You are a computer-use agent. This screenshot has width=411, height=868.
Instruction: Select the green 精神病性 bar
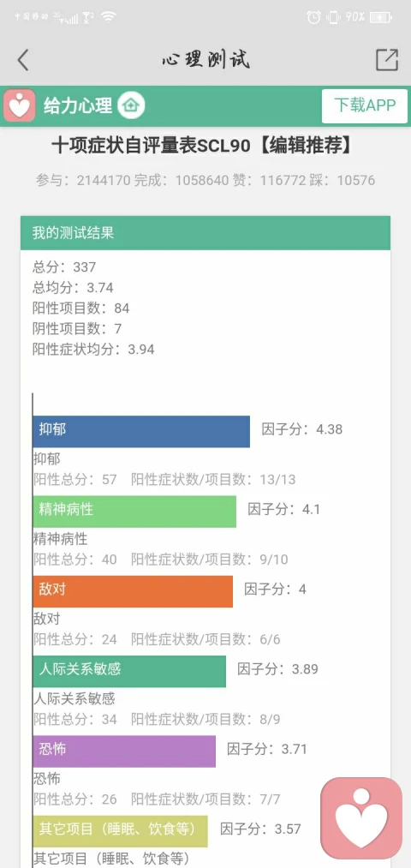point(134,512)
